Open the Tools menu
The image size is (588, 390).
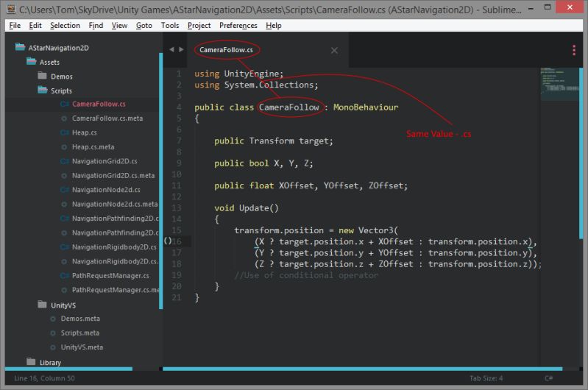point(170,26)
